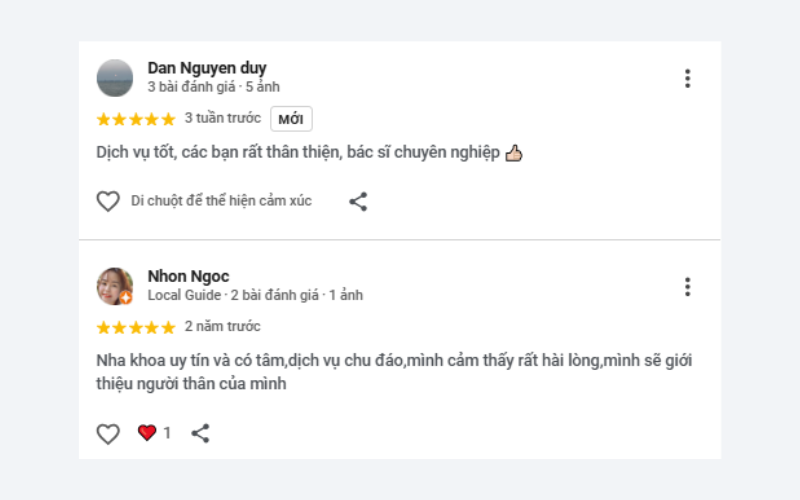Click the five-star rating on Nhon Ngoc's review

tap(136, 327)
